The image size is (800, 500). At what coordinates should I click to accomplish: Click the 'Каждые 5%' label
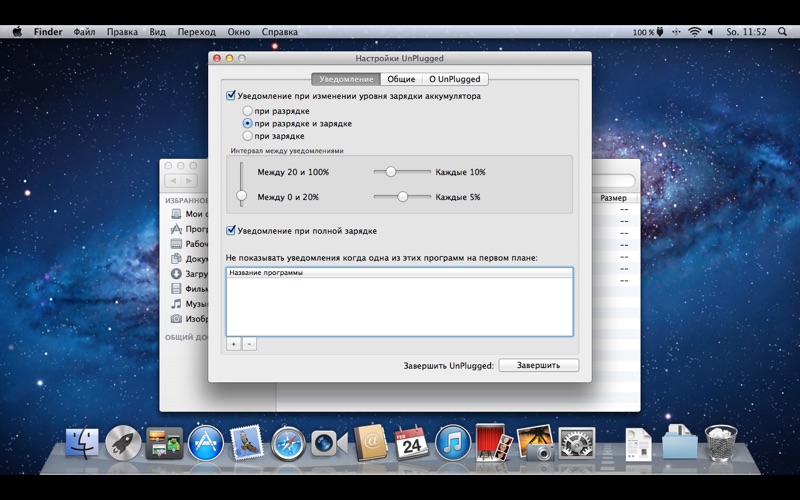point(458,197)
